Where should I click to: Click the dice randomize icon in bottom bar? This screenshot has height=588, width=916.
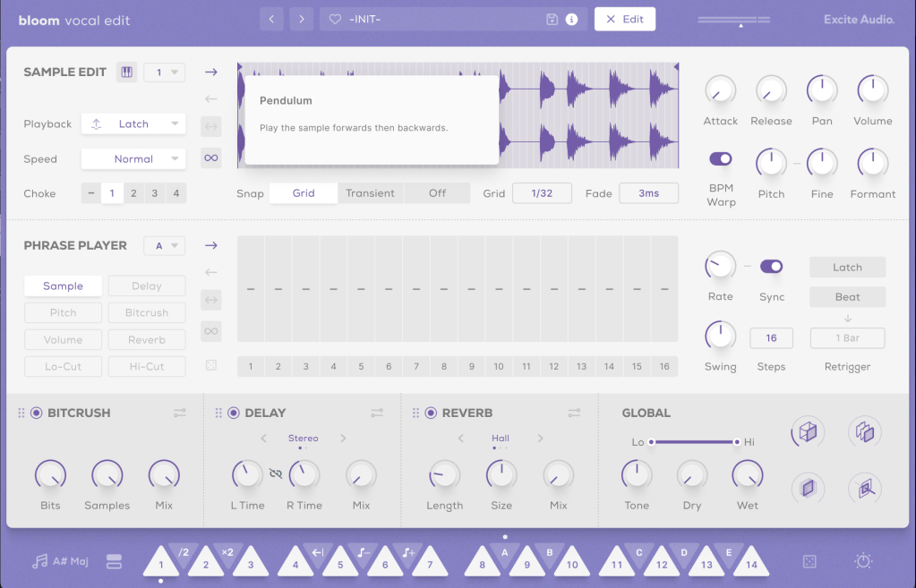point(809,561)
